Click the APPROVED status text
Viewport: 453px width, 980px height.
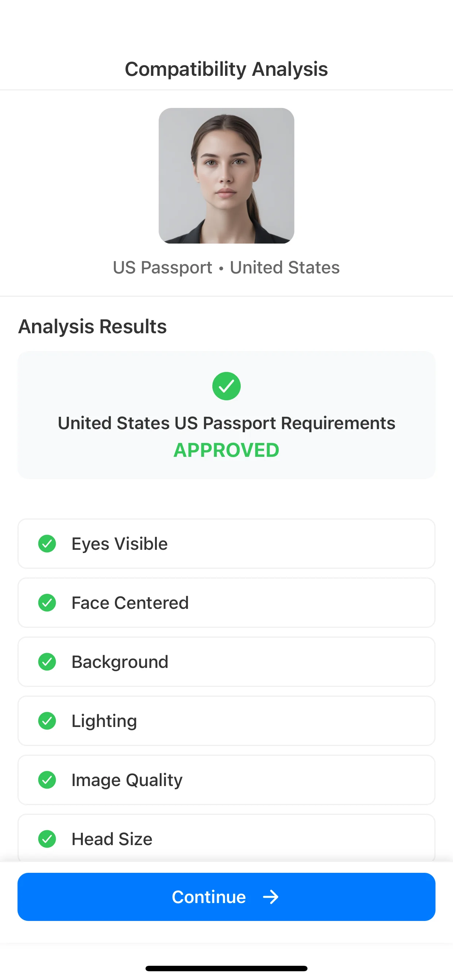[226, 450]
